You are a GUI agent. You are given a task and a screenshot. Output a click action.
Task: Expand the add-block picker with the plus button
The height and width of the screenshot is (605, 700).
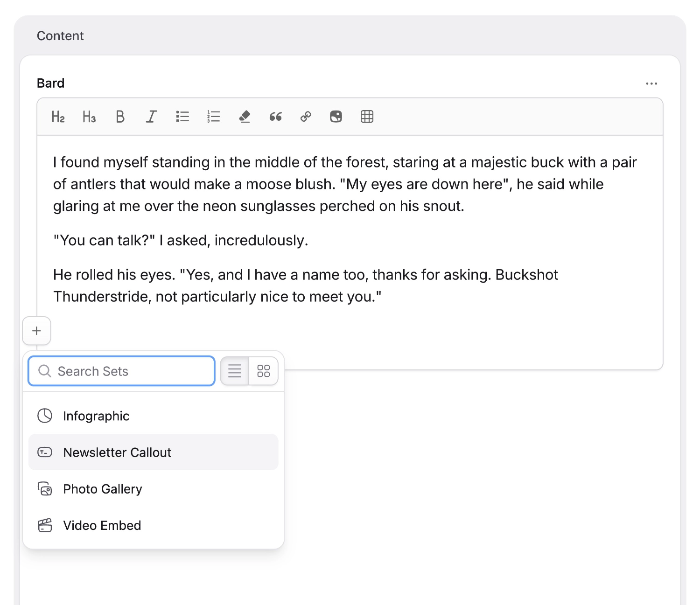pyautogui.click(x=36, y=331)
